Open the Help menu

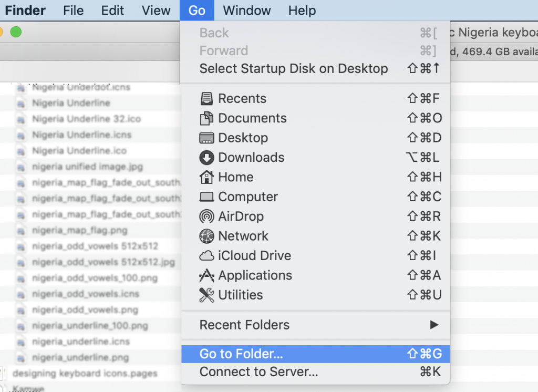(x=302, y=11)
